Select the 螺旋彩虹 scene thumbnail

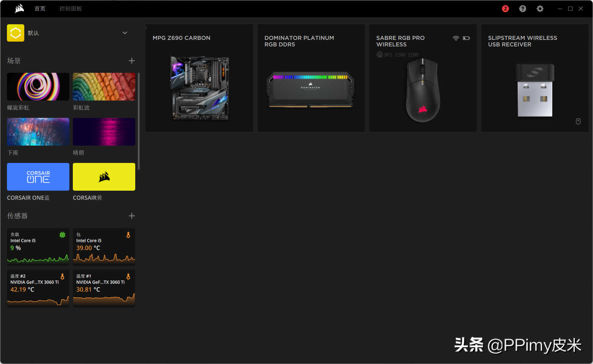click(38, 87)
